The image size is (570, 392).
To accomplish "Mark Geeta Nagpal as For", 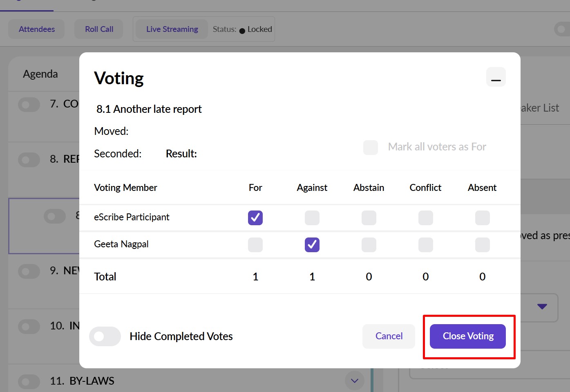I will click(255, 245).
